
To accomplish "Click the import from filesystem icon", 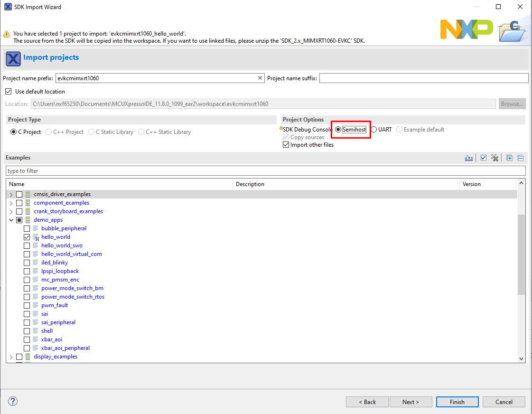I will (469, 158).
